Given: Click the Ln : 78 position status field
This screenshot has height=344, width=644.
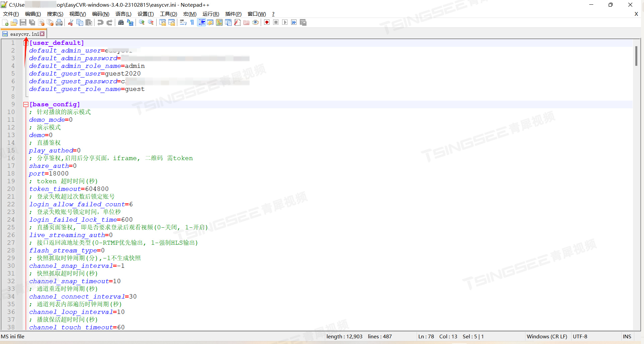Looking at the screenshot, I should 426,336.
